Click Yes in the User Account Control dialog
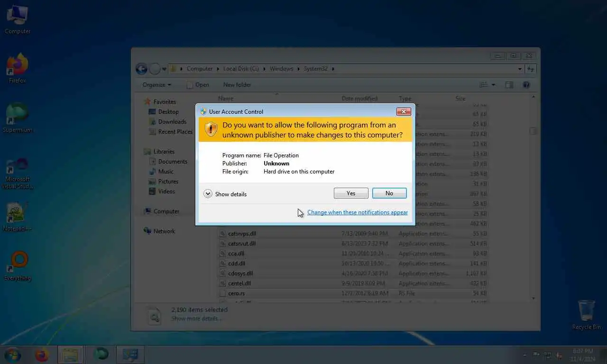The height and width of the screenshot is (364, 607). (x=351, y=193)
